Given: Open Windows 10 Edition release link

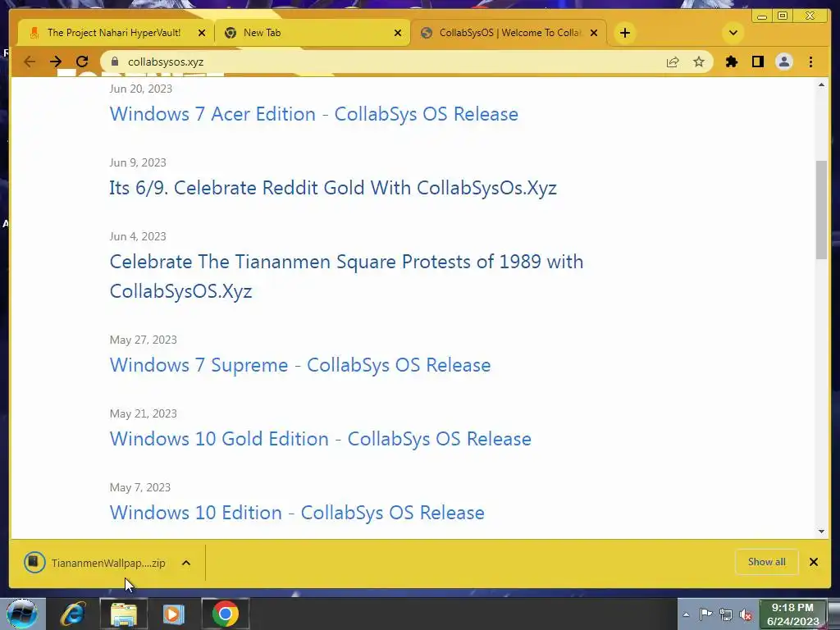Looking at the screenshot, I should click(x=297, y=513).
